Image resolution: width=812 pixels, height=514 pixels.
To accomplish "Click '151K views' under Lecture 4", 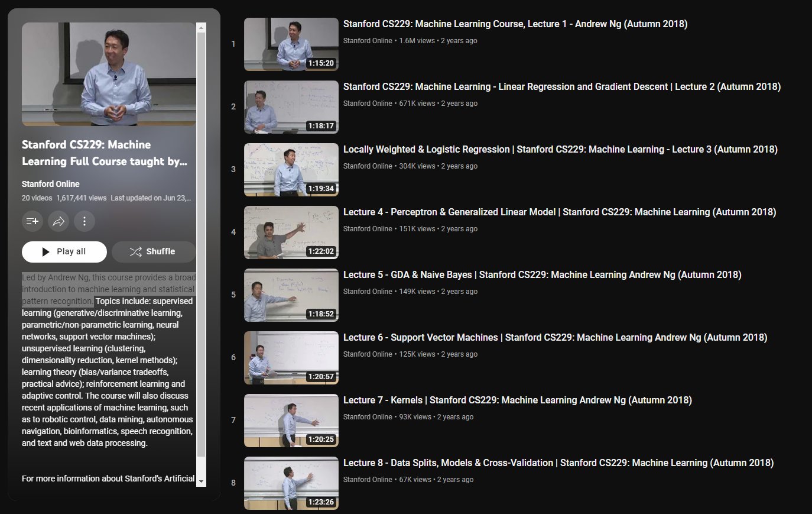I will coord(417,229).
